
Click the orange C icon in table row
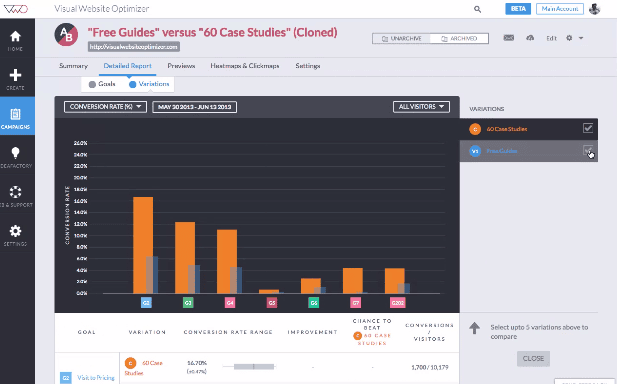pyautogui.click(x=130, y=363)
